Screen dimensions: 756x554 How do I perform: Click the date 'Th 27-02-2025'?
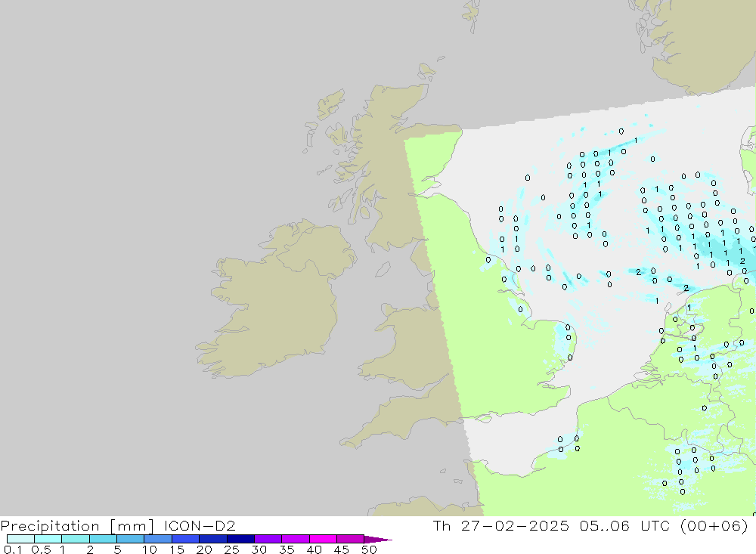pos(501,525)
